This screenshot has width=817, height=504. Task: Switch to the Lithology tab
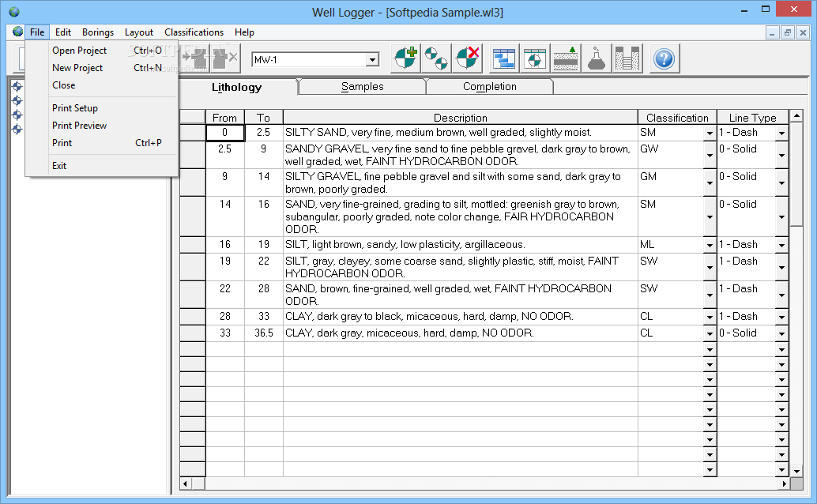coord(236,87)
